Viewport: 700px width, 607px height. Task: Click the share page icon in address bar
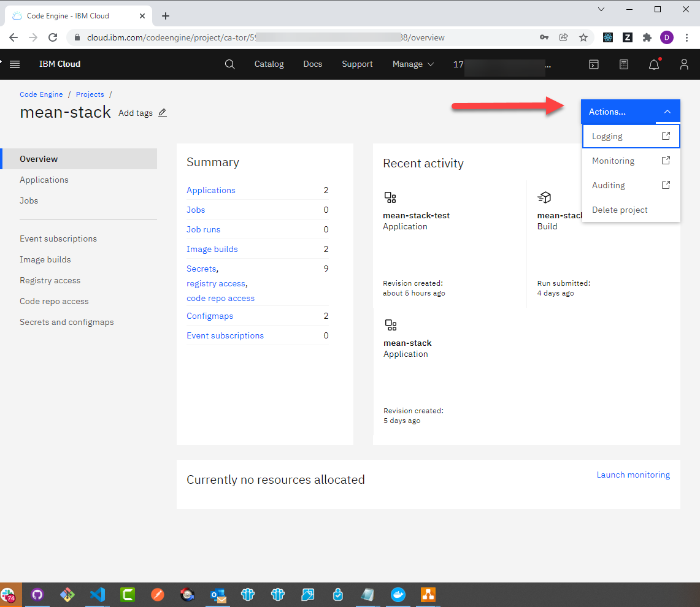click(563, 37)
